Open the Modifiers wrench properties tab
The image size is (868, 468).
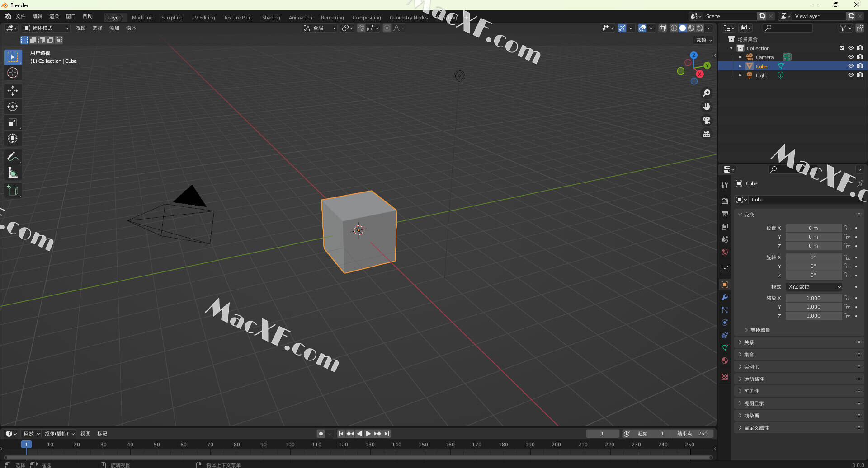[x=725, y=297]
